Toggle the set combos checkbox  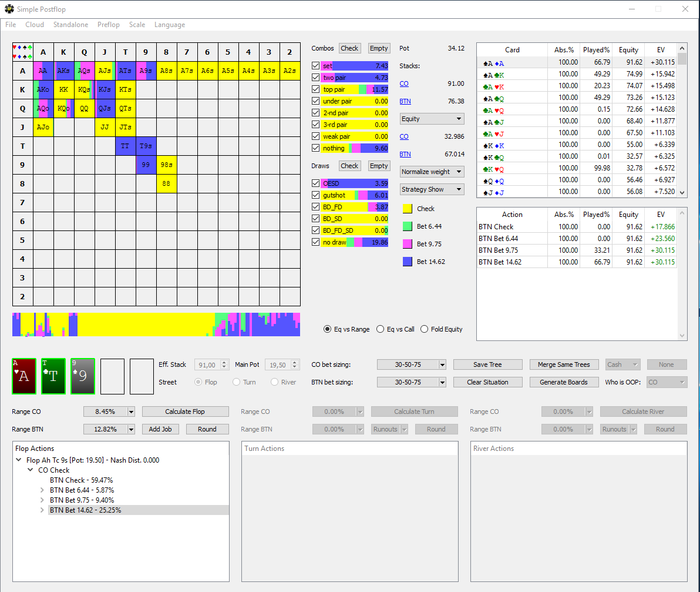click(x=316, y=66)
